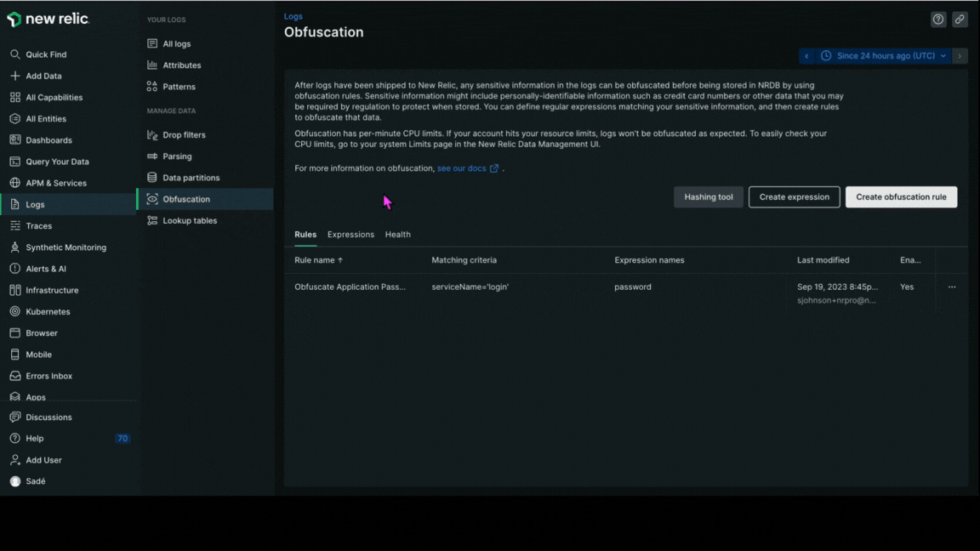Image resolution: width=980 pixels, height=551 pixels.
Task: Copy permalink using the link icon
Action: [960, 20]
